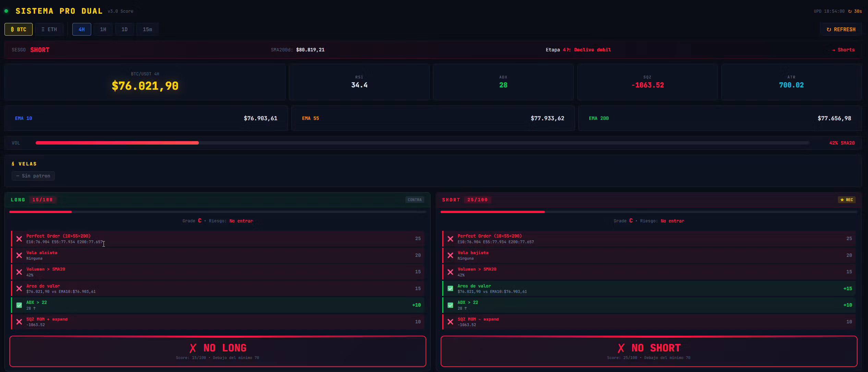The image size is (868, 372).
Task: Click the X icon in the NO LONG box
Action: pyautogui.click(x=193, y=348)
